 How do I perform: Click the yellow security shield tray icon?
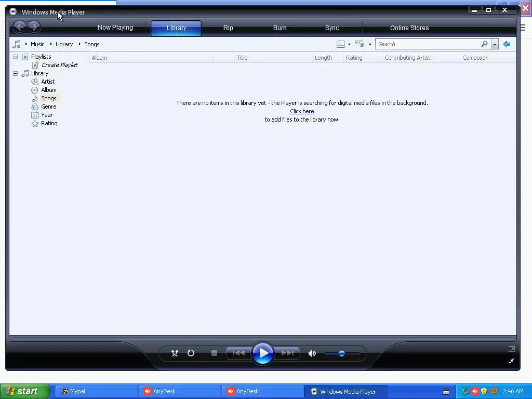coord(484,391)
